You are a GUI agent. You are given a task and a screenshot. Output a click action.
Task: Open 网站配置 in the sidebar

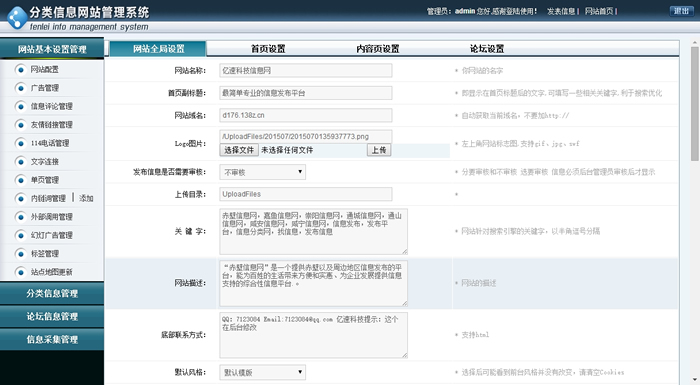(45, 70)
